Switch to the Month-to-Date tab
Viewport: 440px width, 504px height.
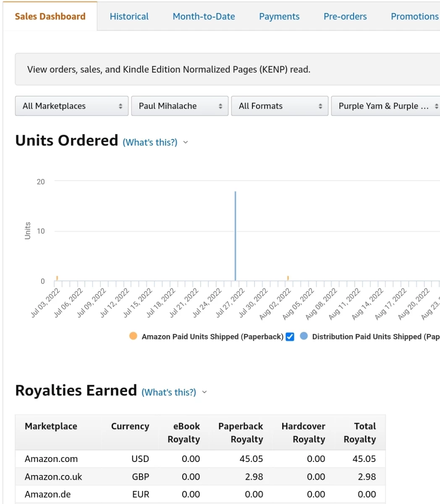(204, 16)
